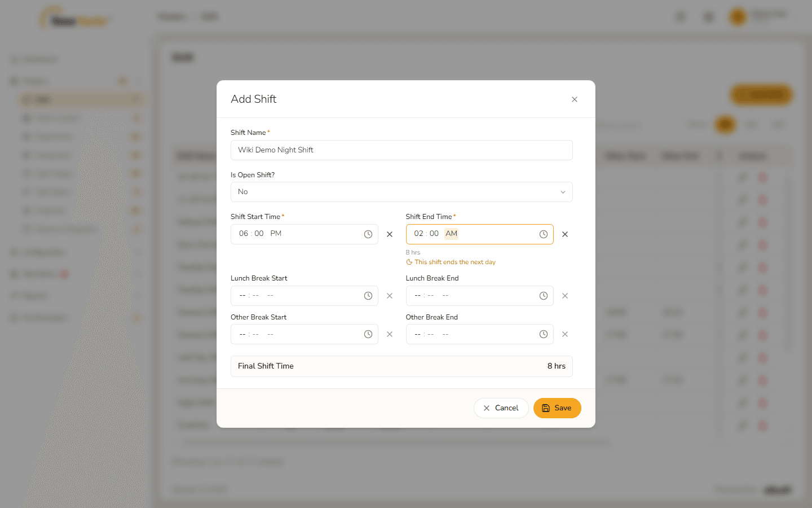
Task: Open clock picker for Other Break End
Action: click(544, 334)
